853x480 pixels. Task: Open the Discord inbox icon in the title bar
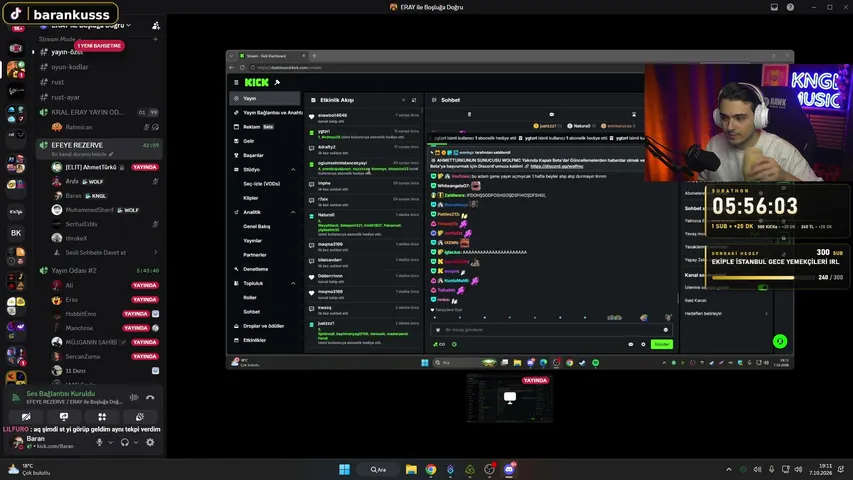[x=774, y=7]
